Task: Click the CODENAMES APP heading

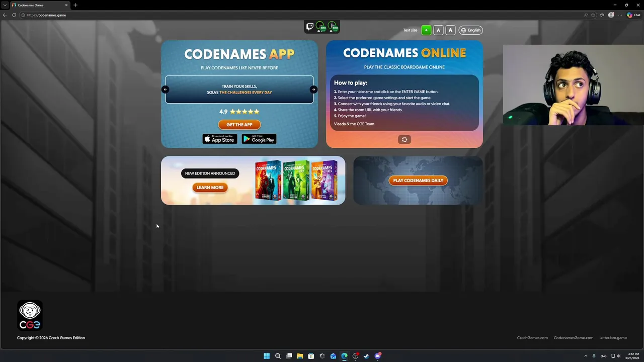Action: [x=239, y=54]
